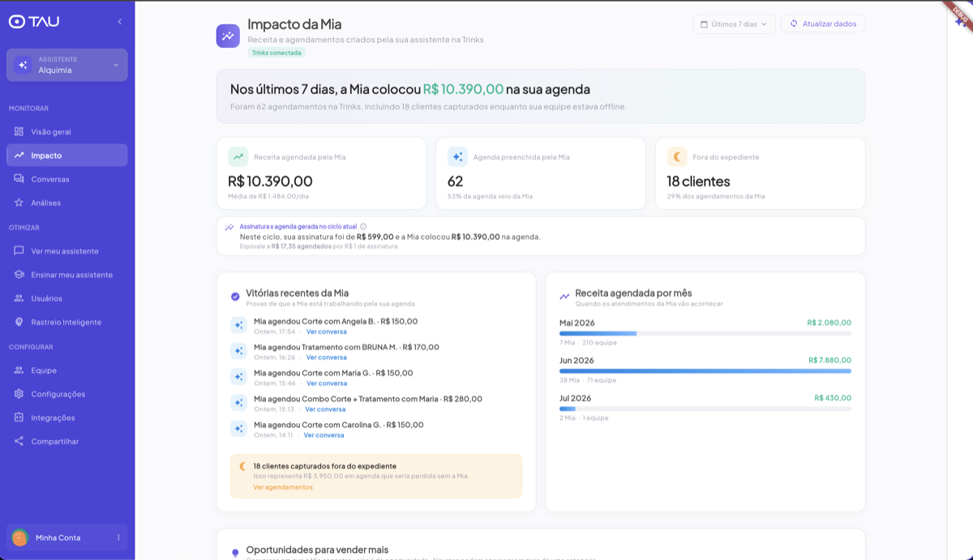The width and height of the screenshot is (973, 560).
Task: Click the Ver agendamentos link
Action: pos(283,487)
